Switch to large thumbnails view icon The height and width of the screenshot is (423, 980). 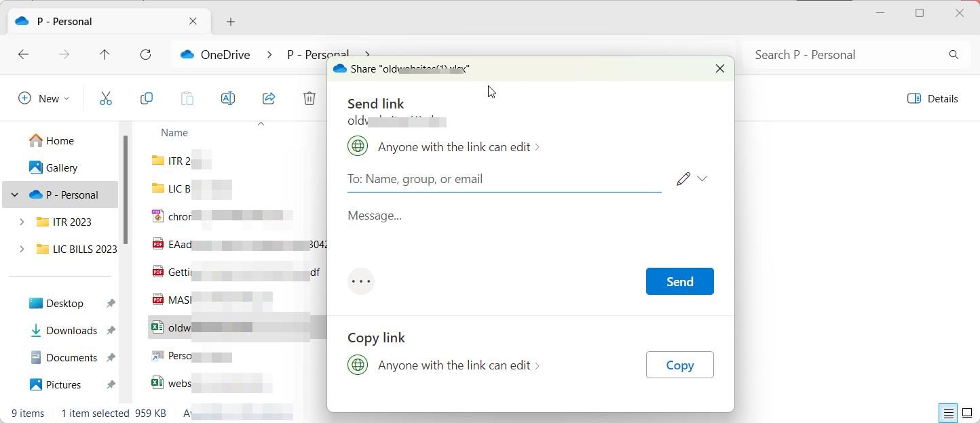tap(967, 413)
